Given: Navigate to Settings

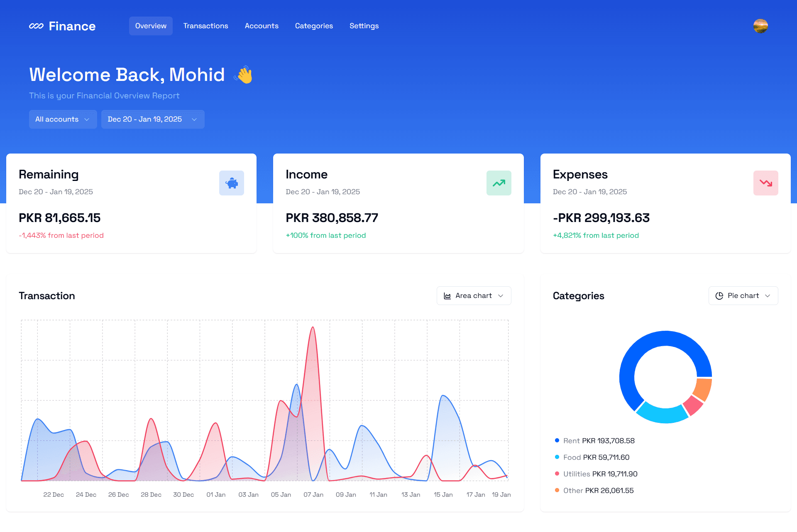Looking at the screenshot, I should 364,26.
